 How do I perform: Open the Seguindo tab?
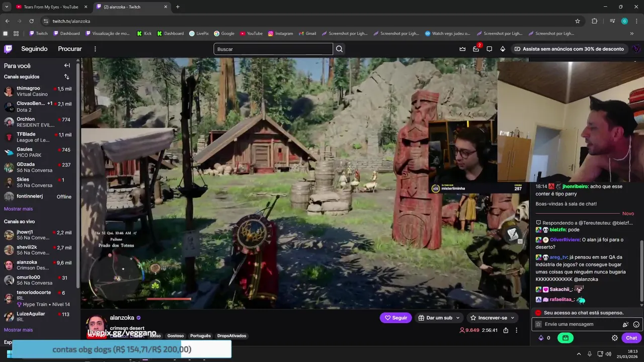tap(34, 49)
